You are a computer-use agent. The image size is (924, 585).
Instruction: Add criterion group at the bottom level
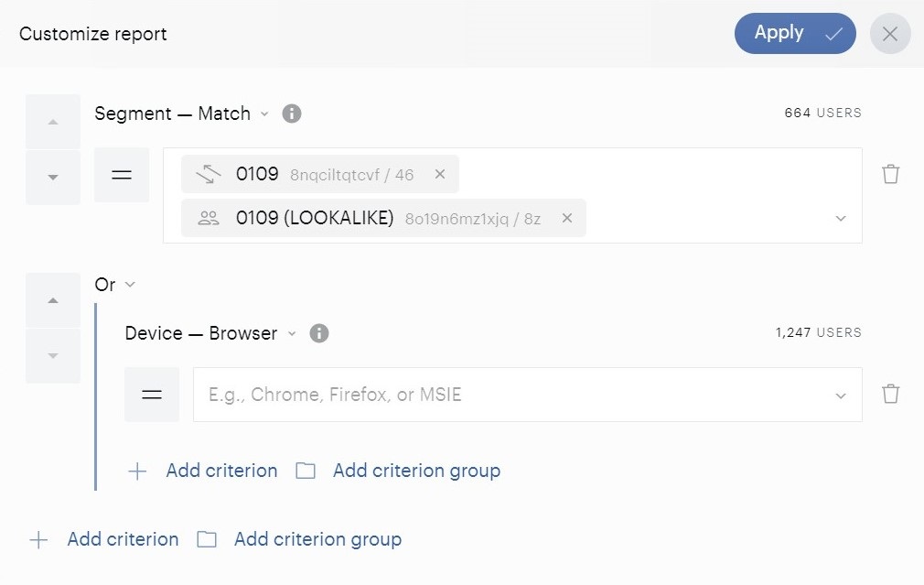coord(299,539)
